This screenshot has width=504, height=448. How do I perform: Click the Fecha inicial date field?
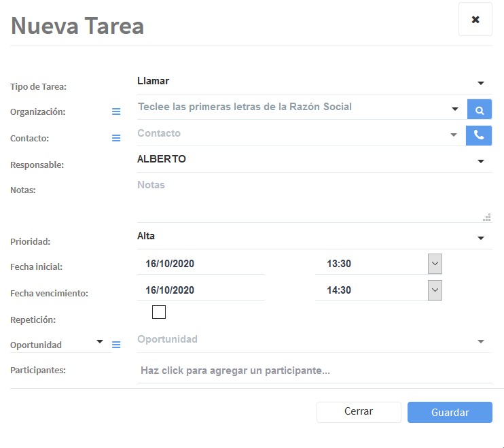200,264
